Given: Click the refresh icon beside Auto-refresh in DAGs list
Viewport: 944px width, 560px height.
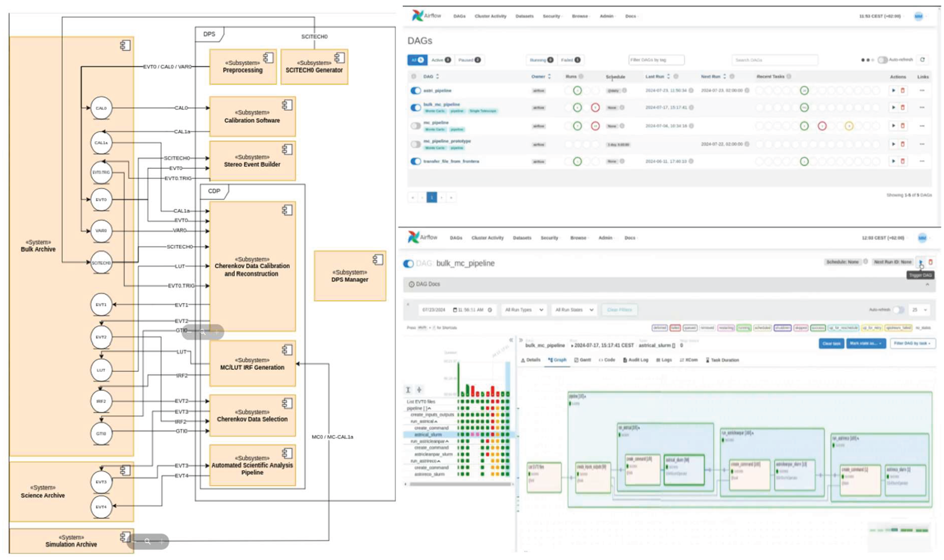Looking at the screenshot, I should [922, 60].
